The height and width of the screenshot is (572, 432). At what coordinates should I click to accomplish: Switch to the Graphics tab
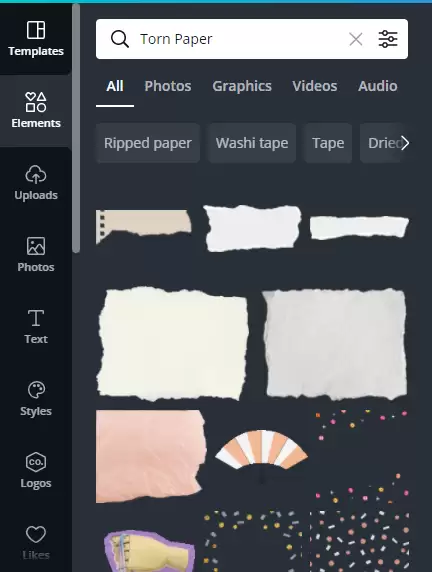coord(242,86)
